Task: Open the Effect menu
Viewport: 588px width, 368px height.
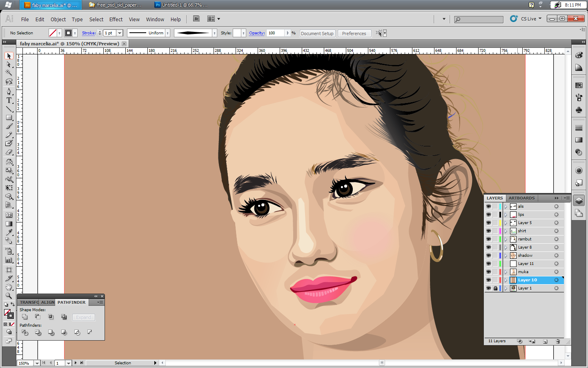Action: click(116, 19)
